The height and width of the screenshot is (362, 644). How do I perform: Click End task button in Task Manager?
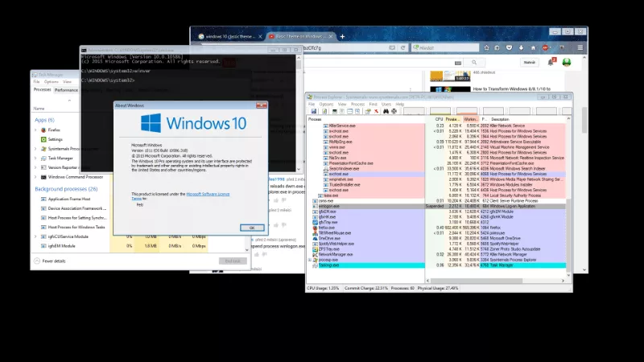(233, 261)
